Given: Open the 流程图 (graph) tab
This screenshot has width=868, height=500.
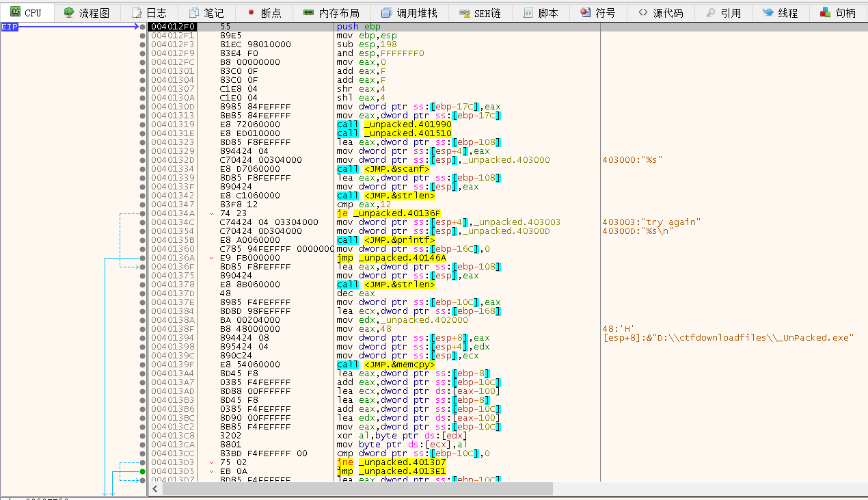Looking at the screenshot, I should click(x=86, y=12).
